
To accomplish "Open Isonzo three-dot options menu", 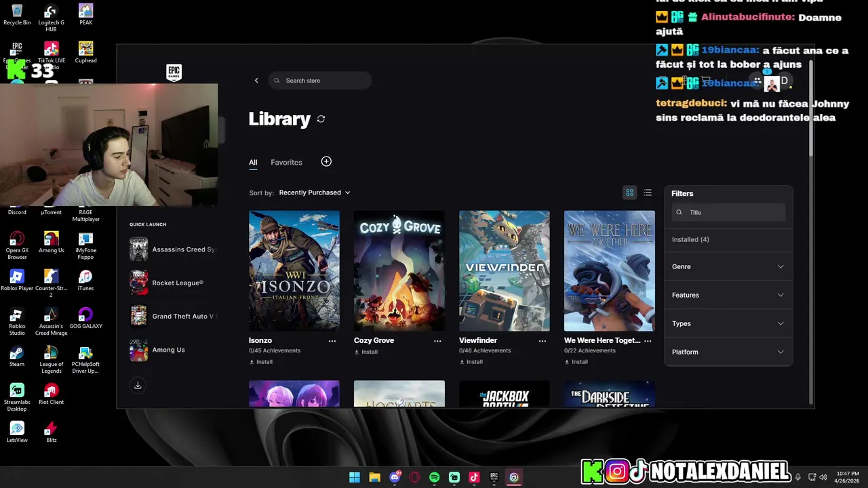I will coord(332,341).
